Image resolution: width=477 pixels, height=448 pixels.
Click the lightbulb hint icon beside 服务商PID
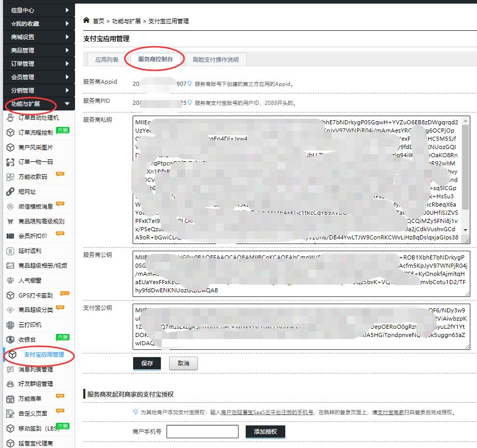tap(190, 103)
